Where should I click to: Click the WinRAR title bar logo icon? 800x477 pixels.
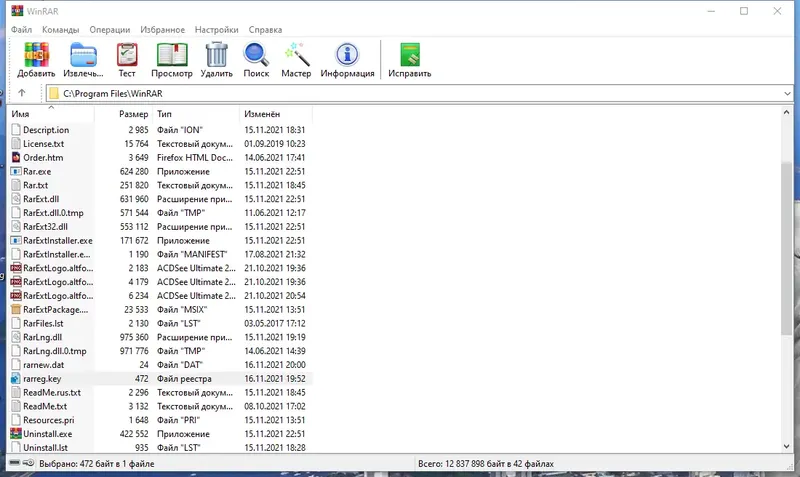point(17,11)
